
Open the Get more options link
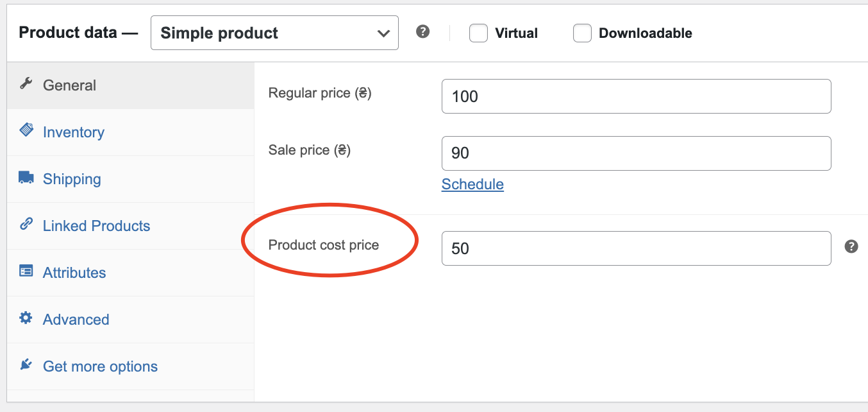[x=100, y=366]
